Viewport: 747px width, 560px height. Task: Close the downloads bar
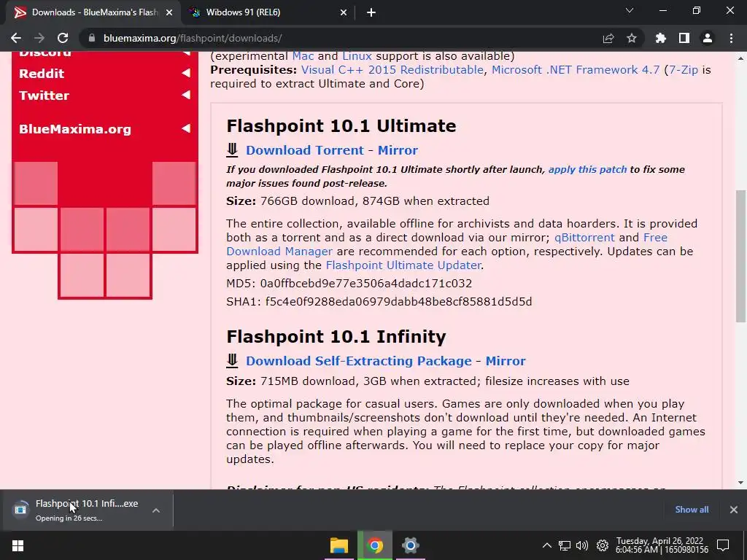[x=734, y=510]
